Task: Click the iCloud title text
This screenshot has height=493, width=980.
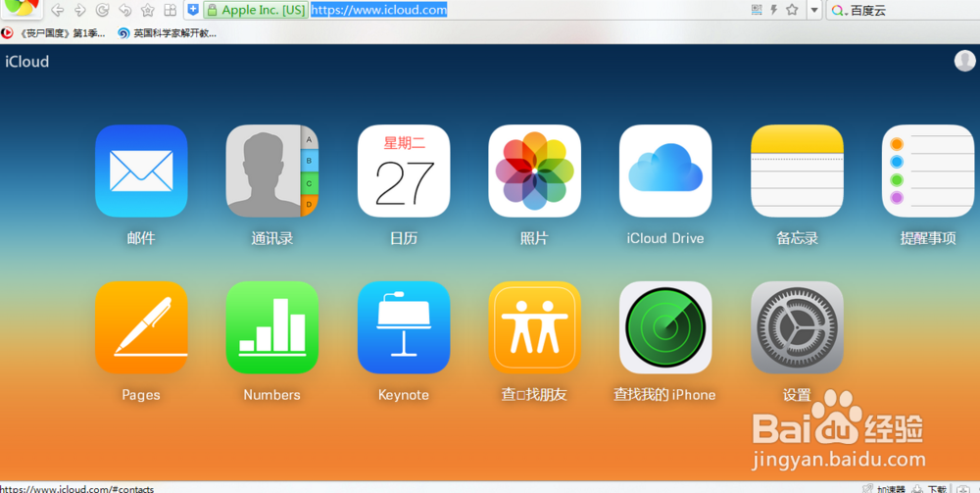Action: pos(26,61)
